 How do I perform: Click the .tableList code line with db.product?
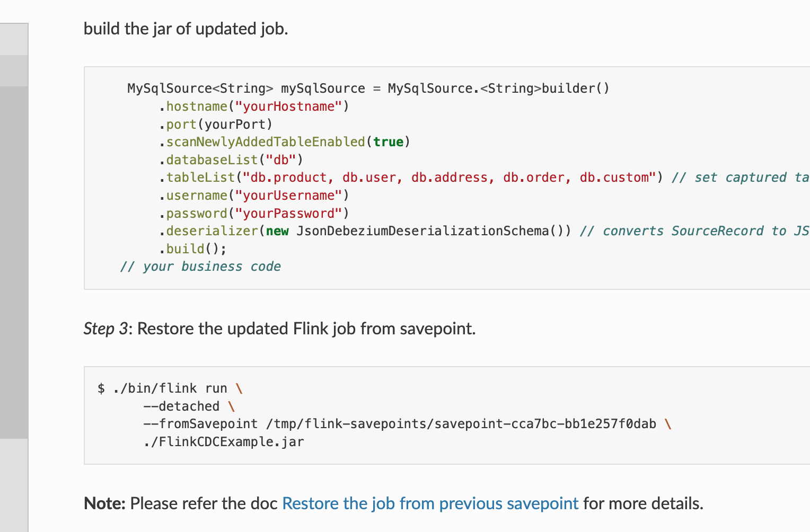[x=483, y=178]
